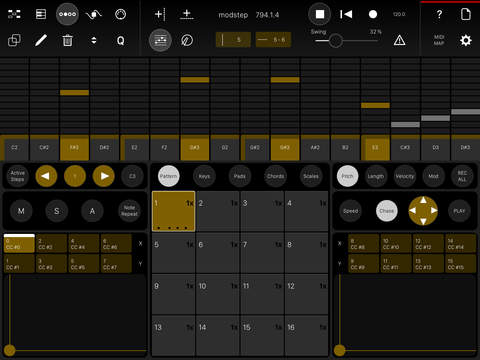Select the Scales tab
This screenshot has width=480, height=360.
pyautogui.click(x=311, y=176)
